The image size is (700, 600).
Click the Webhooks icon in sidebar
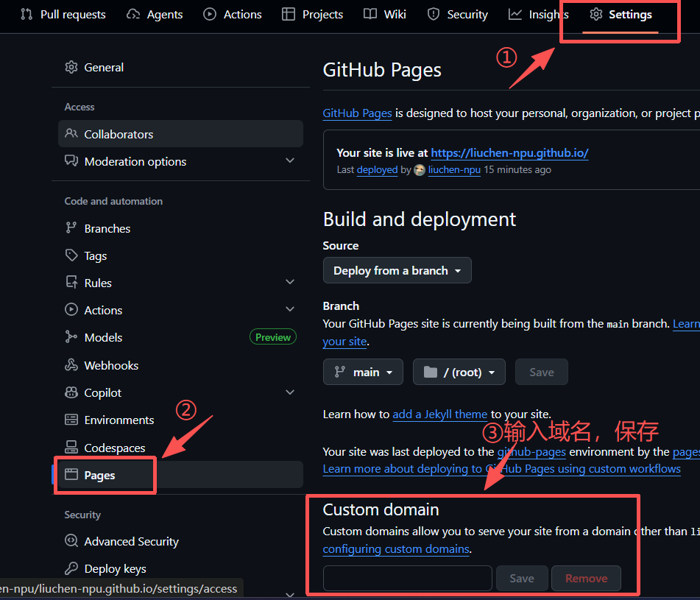71,365
